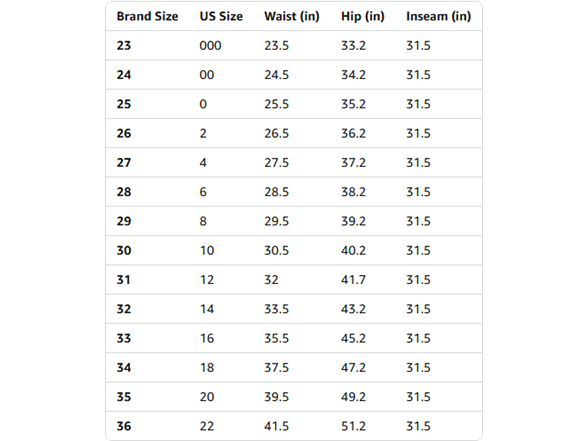Click the US Size column header

[221, 16]
